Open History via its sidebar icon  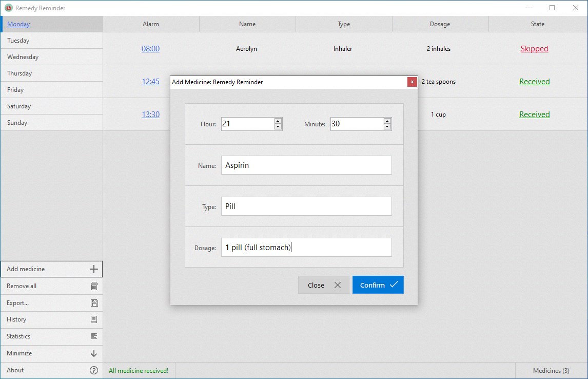[94, 319]
